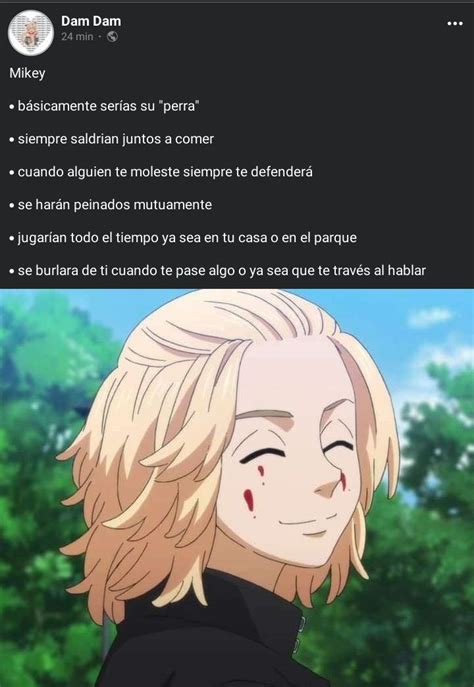Click the line mentioning "en el parque"

[183, 237]
